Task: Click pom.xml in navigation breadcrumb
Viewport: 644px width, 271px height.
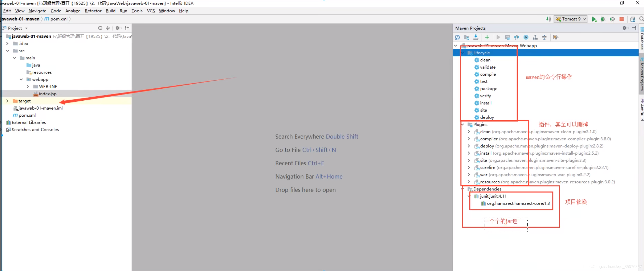Action: pyautogui.click(x=58, y=19)
